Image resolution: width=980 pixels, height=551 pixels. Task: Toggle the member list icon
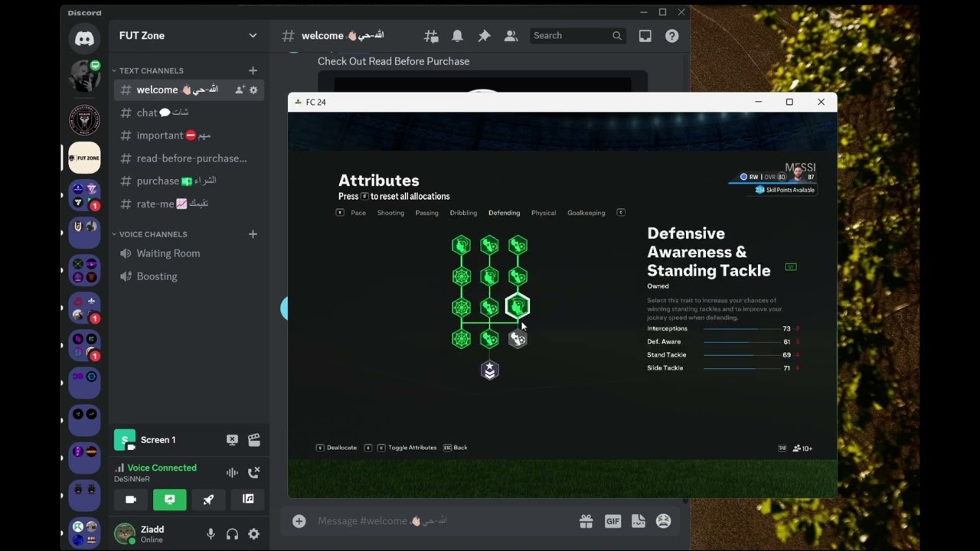510,36
